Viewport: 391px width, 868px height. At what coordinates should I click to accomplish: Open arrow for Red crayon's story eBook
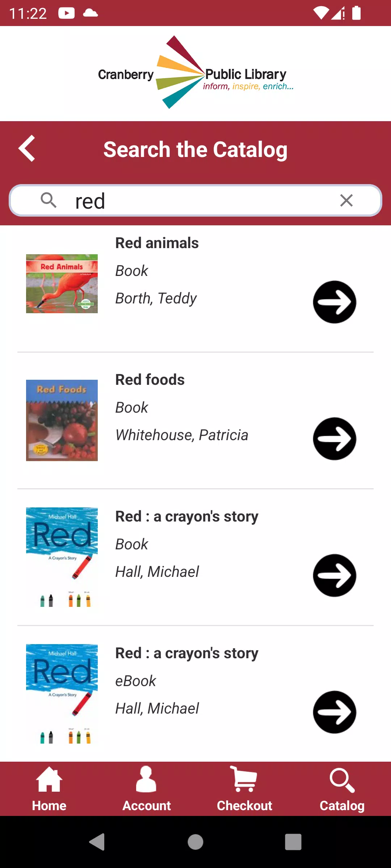[335, 712]
